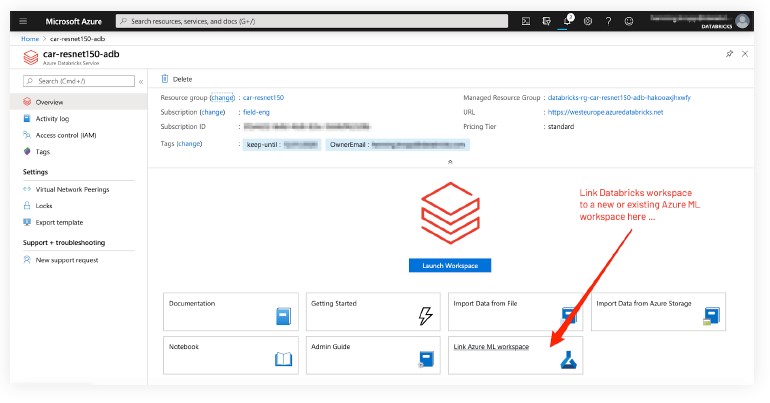Delete the Databricks service
This screenshot has width=770, height=403.
(x=177, y=79)
